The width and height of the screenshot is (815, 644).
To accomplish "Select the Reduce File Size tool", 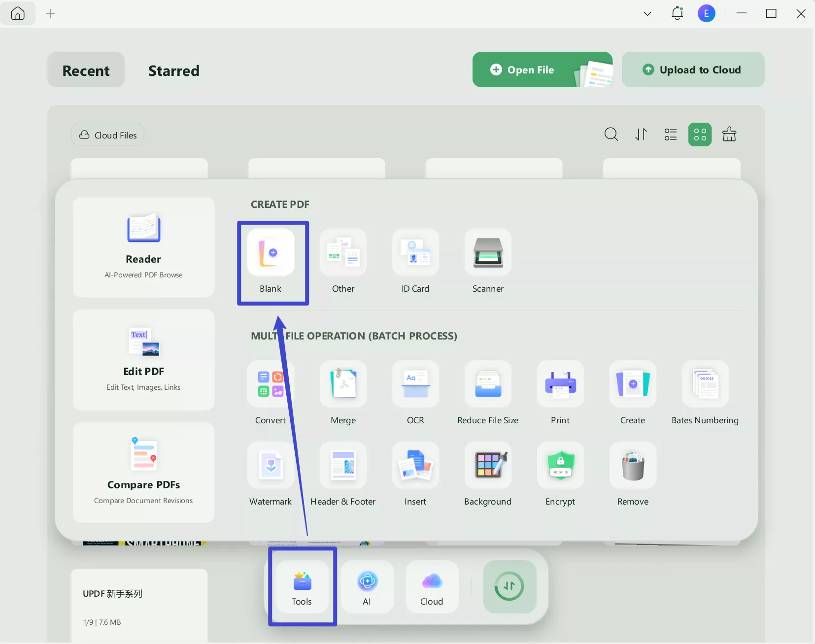I will pyautogui.click(x=487, y=392).
